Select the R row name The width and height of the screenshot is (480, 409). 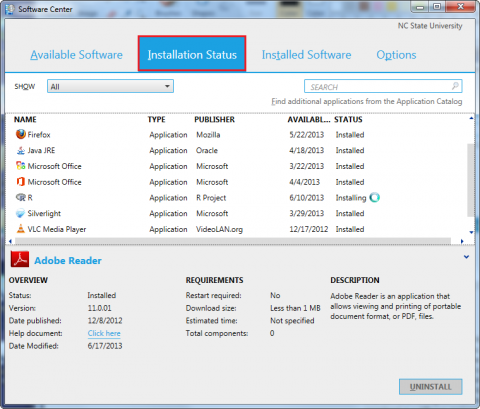point(30,198)
